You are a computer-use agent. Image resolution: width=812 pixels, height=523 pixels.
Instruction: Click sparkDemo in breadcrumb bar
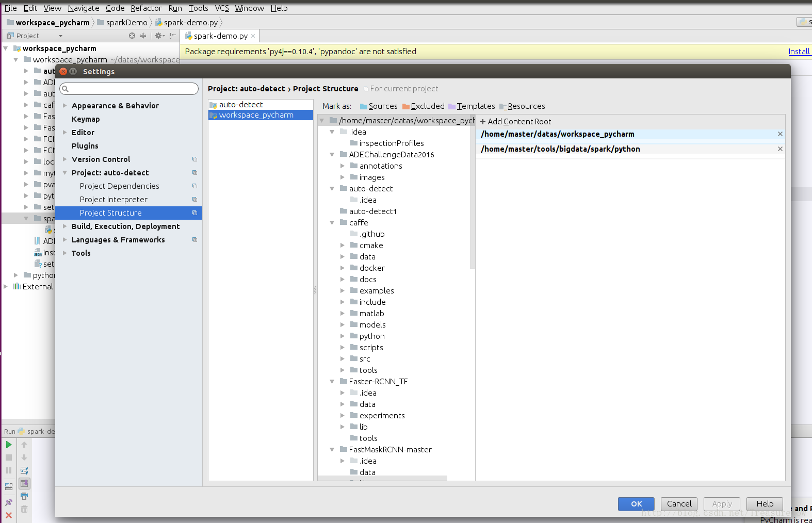click(x=122, y=23)
